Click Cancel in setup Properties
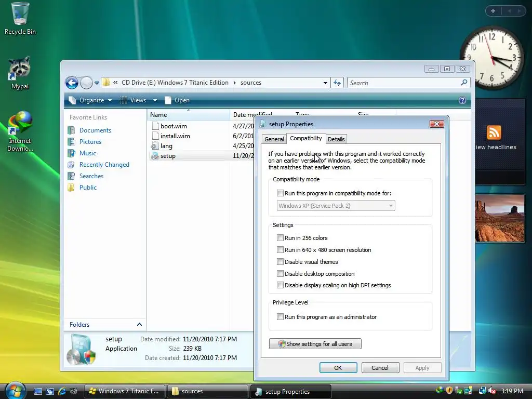 [x=380, y=368]
